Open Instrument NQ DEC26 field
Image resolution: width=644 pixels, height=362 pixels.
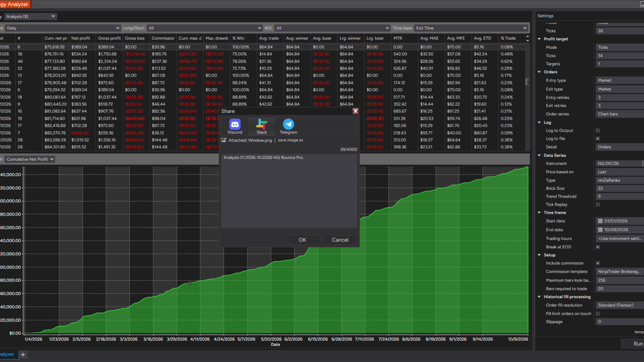pos(619,164)
